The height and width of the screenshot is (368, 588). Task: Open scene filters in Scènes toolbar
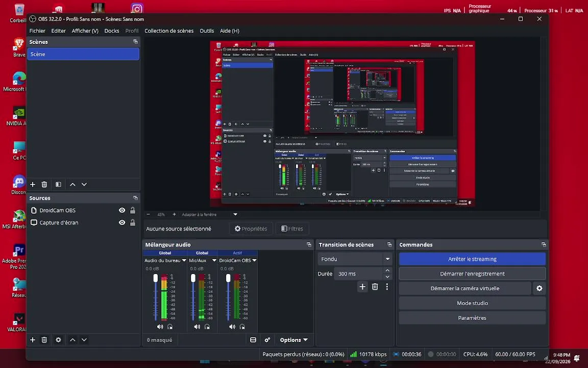pos(58,185)
